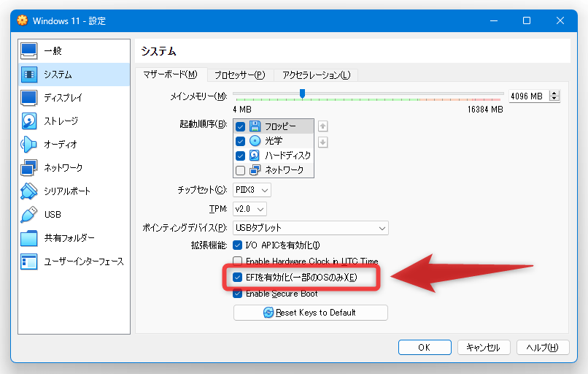Select オーディオ in the settings list
Viewport: 588px width, 374px height.
tap(74, 144)
